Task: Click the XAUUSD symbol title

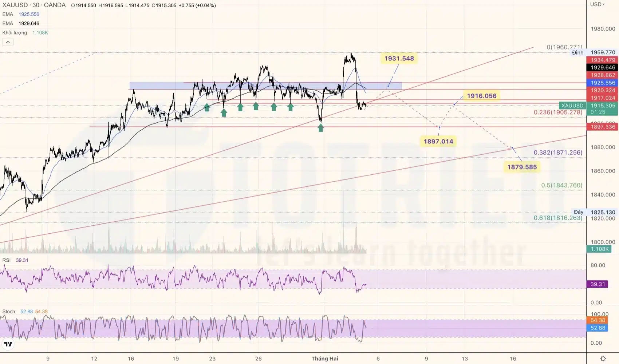Action: pos(34,5)
